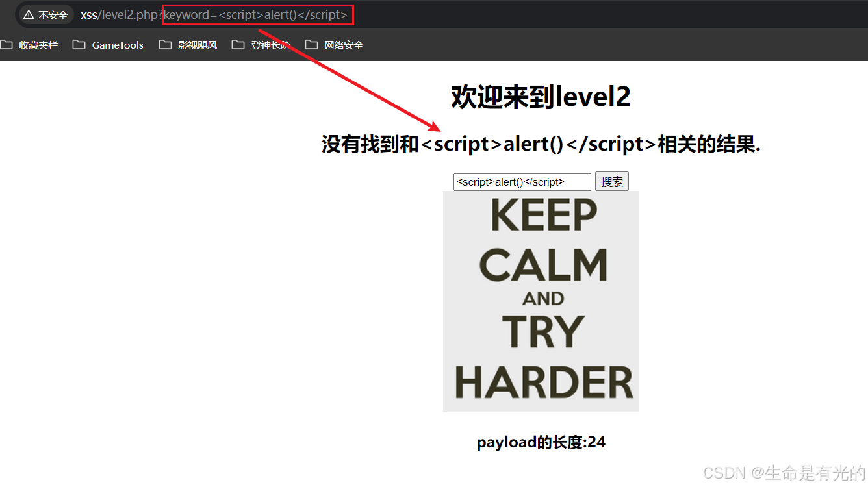The width and height of the screenshot is (868, 487).
Task: Click the 搜索 search button
Action: [x=611, y=181]
